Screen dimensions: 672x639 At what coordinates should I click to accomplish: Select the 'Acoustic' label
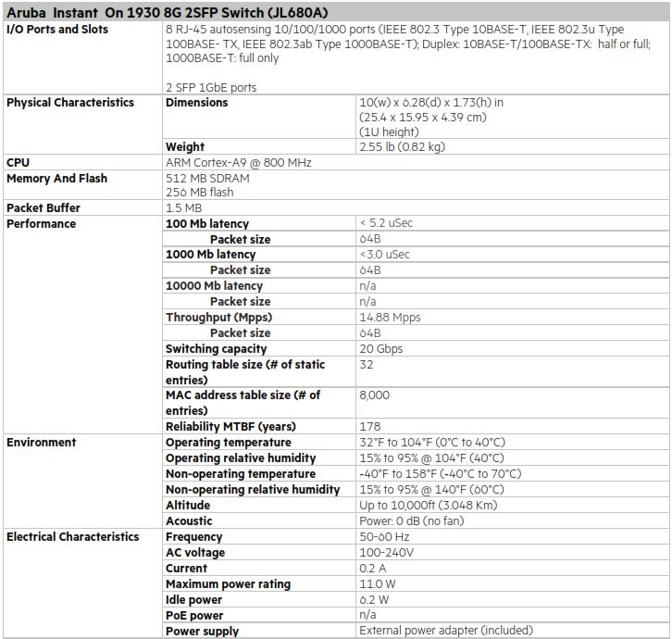(x=189, y=521)
